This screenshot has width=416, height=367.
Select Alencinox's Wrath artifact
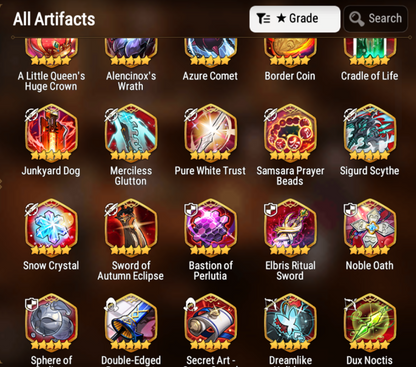tap(131, 53)
